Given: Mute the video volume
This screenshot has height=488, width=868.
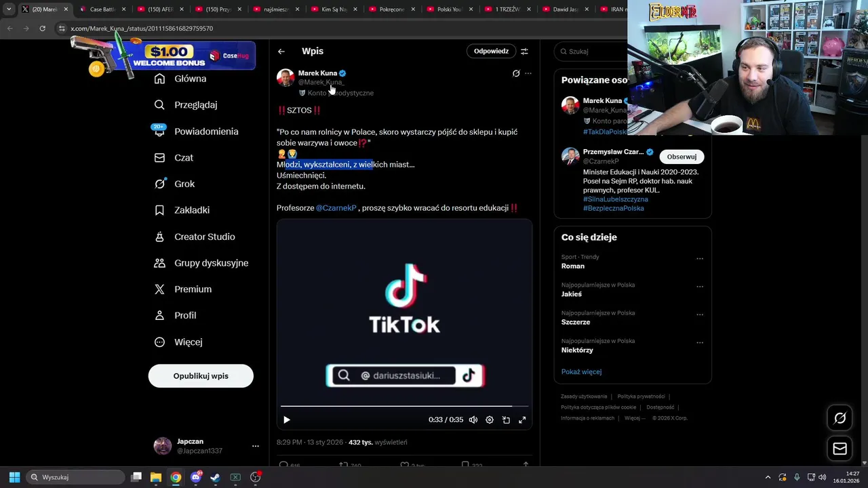Looking at the screenshot, I should (473, 420).
